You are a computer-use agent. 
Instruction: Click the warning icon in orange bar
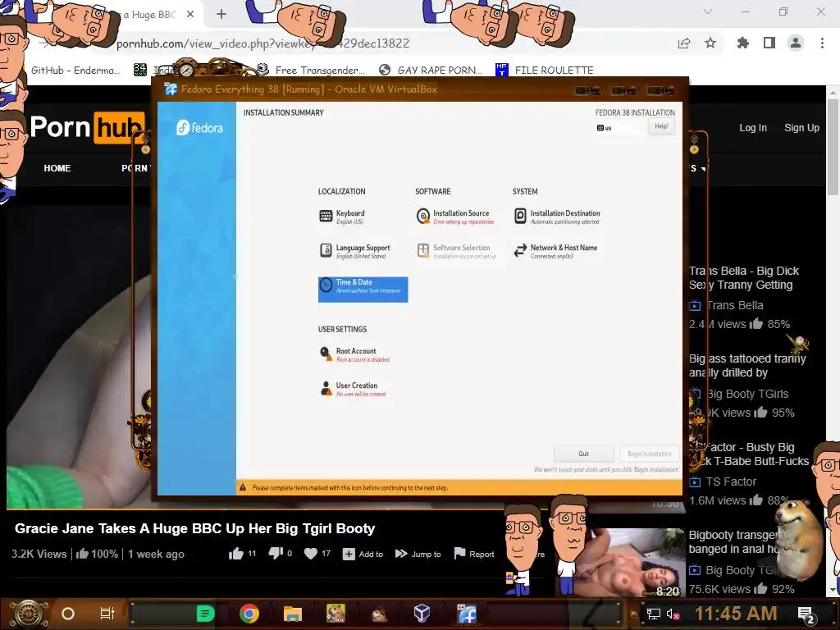point(243,487)
